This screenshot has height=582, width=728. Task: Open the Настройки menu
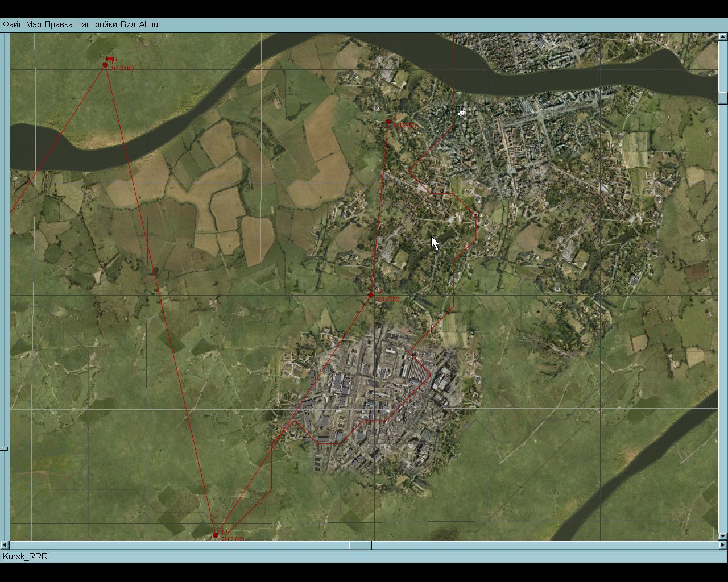[97, 24]
